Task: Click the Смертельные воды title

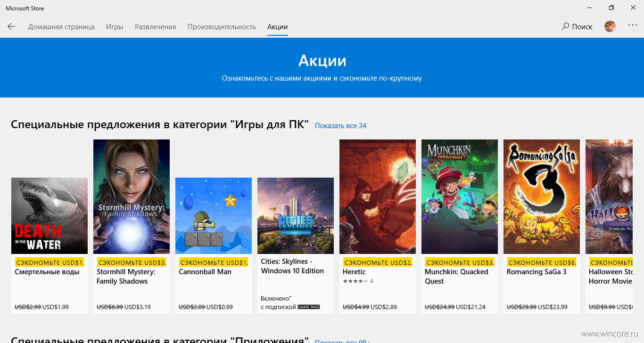Action: coord(47,272)
